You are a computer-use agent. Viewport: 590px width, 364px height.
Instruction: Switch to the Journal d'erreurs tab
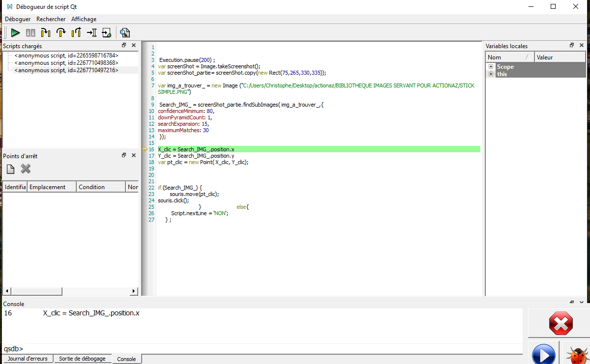click(28, 359)
